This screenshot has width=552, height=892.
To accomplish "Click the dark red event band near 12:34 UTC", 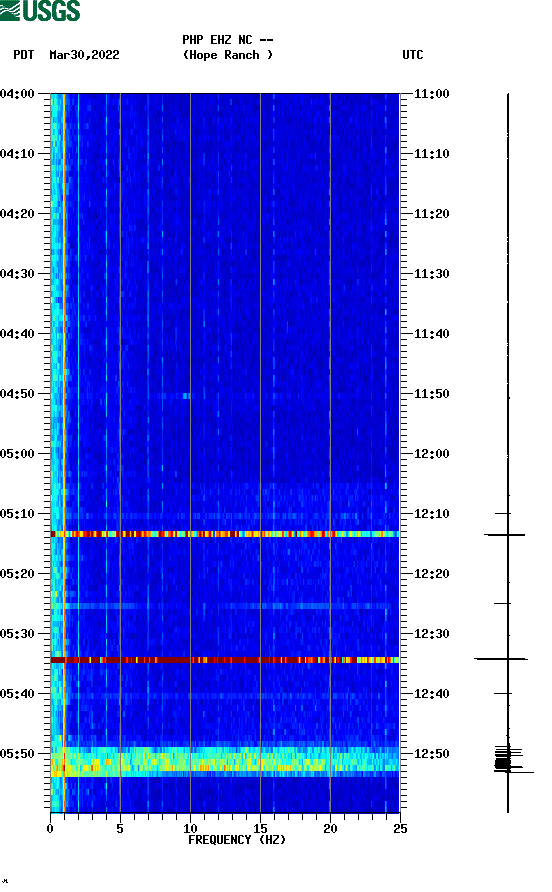I will coord(225,660).
